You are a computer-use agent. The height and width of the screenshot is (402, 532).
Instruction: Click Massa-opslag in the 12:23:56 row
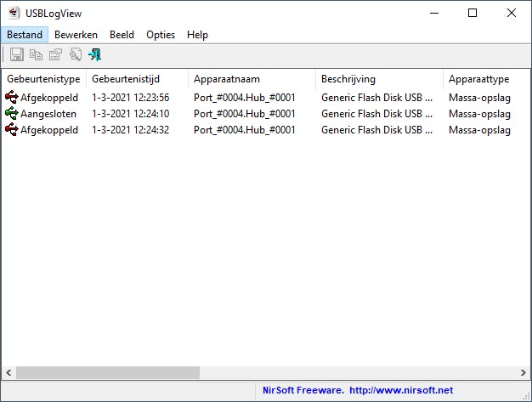[479, 98]
